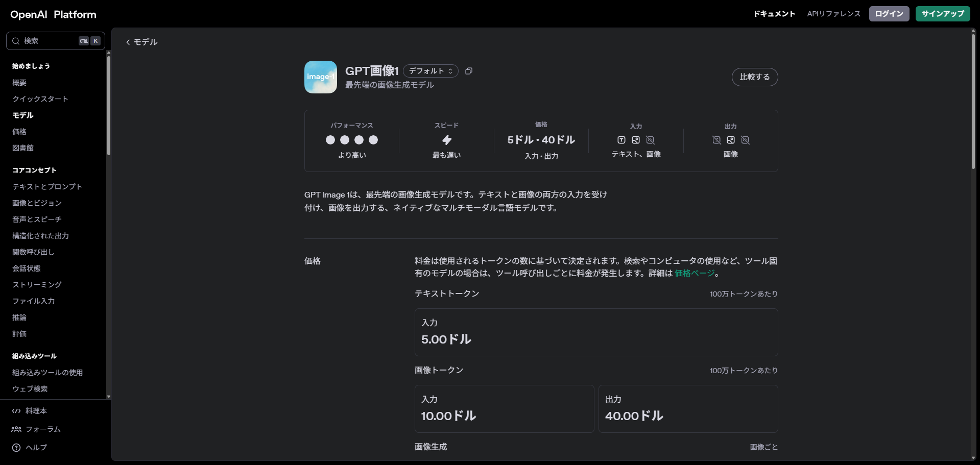
Task: Select 価格 in the sidebar
Action: (x=19, y=132)
